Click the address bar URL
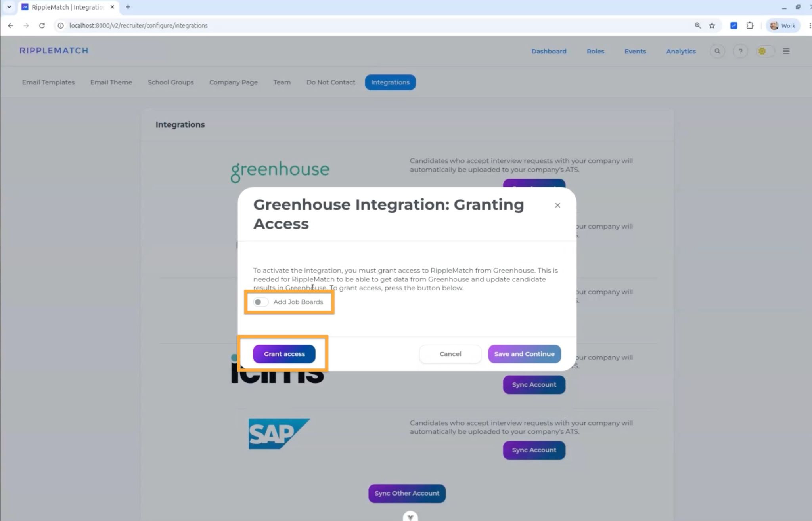The height and width of the screenshot is (521, 812). coord(138,25)
